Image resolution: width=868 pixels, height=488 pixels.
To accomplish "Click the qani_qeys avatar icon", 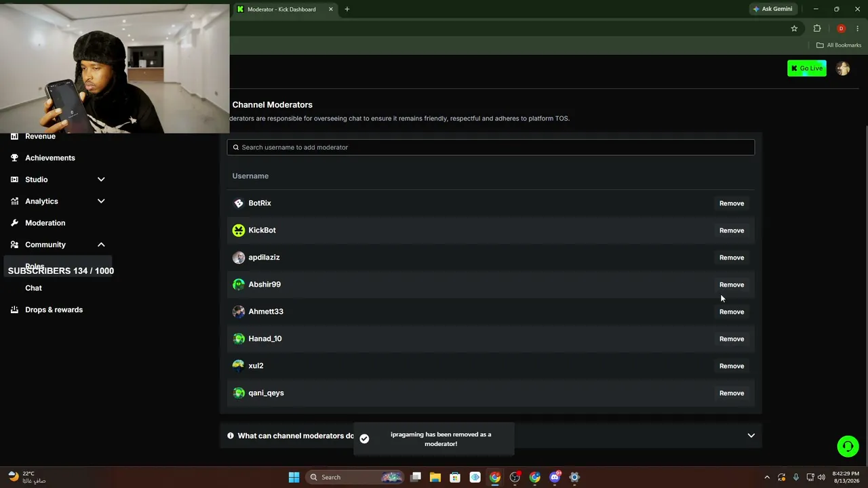I will tap(239, 393).
